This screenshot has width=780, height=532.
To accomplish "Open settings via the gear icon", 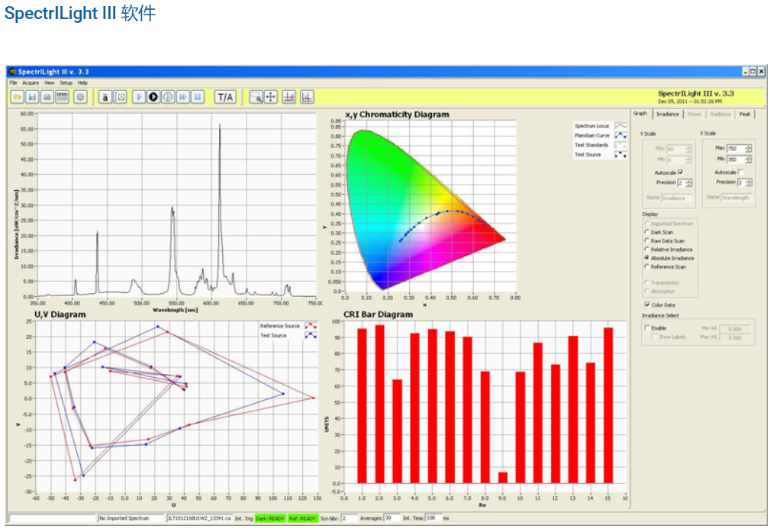I will [x=80, y=97].
